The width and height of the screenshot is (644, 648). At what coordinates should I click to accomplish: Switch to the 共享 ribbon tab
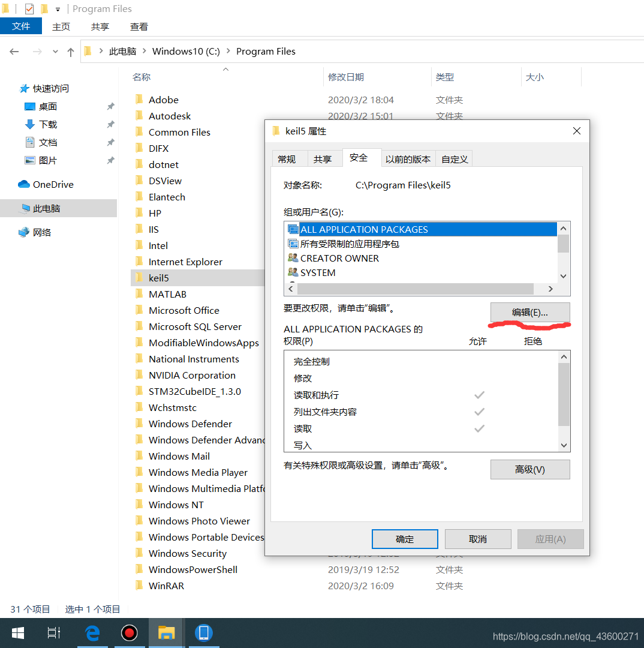(100, 27)
